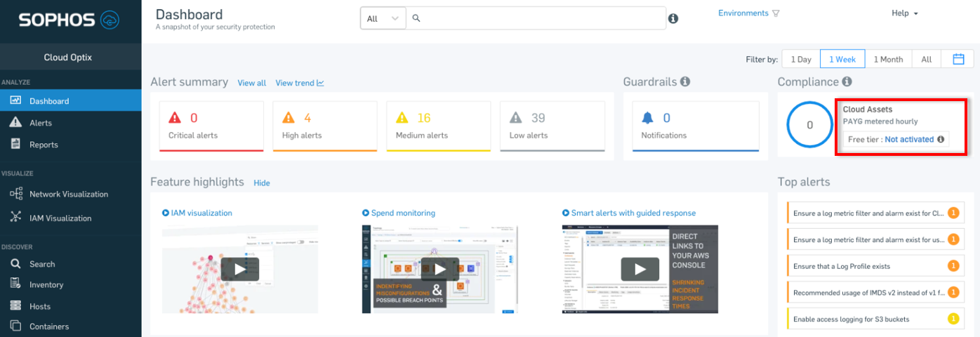Click the yellow medium alert triangle icon
980x337 pixels.
tap(402, 118)
